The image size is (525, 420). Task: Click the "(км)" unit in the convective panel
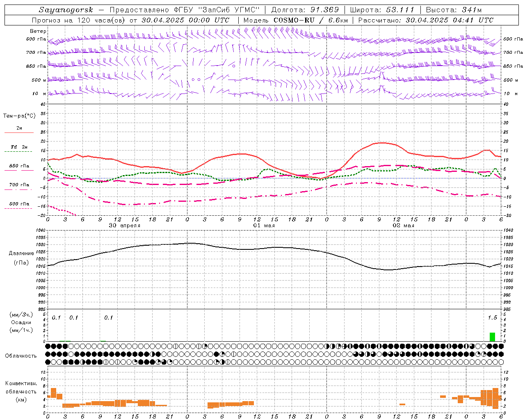[21, 399]
